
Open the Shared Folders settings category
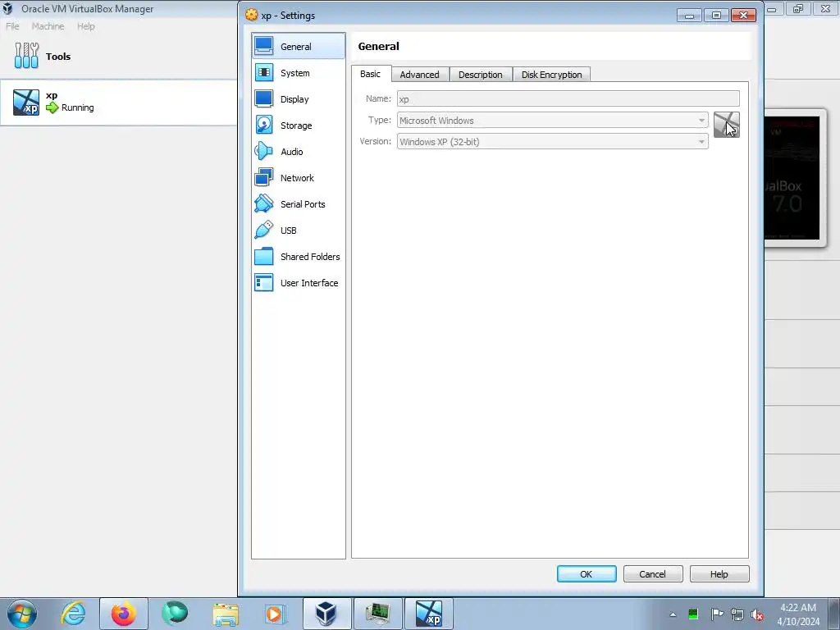click(x=299, y=257)
